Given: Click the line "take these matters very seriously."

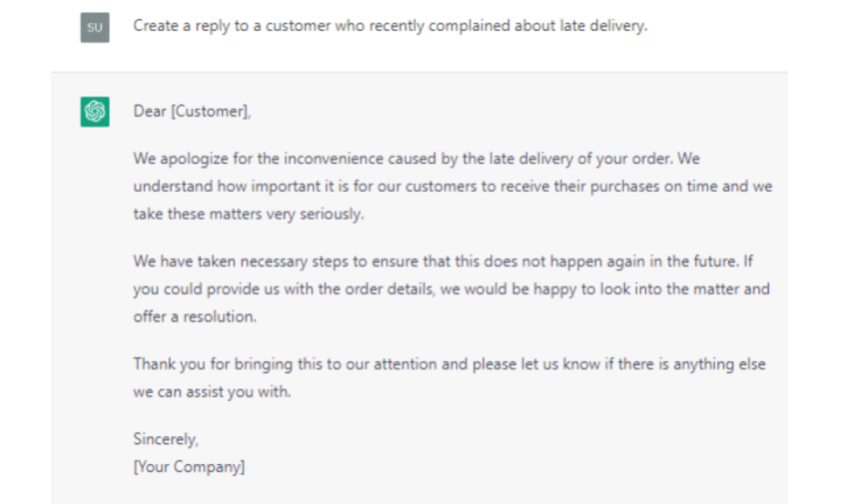Looking at the screenshot, I should click(x=247, y=214).
